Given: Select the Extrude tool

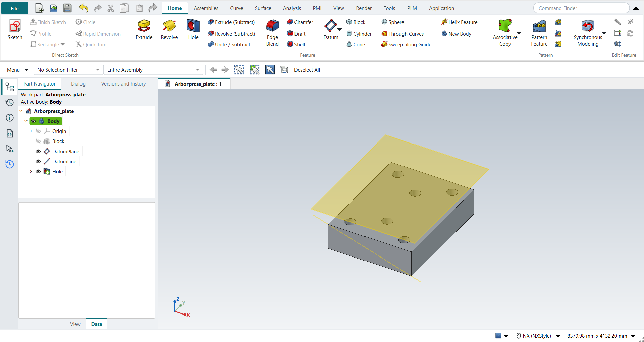Looking at the screenshot, I should point(144,30).
